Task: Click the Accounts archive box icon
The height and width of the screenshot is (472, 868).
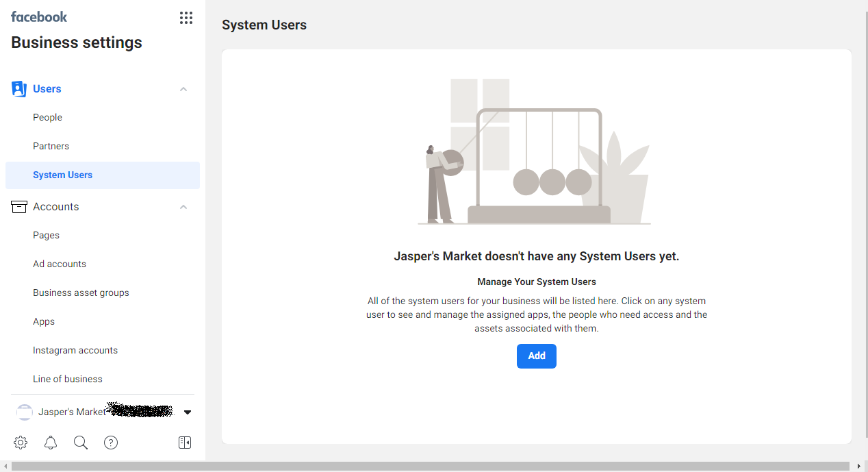Action: click(19, 207)
